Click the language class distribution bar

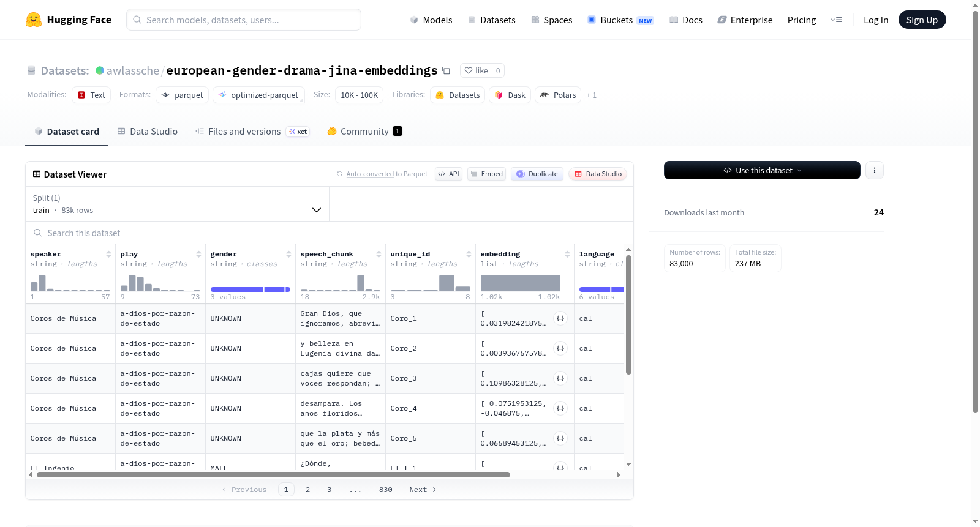click(601, 290)
